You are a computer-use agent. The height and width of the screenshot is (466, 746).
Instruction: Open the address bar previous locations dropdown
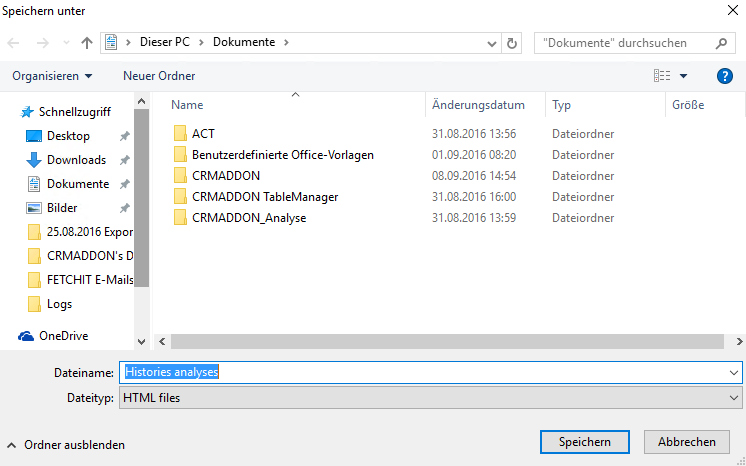click(x=492, y=43)
